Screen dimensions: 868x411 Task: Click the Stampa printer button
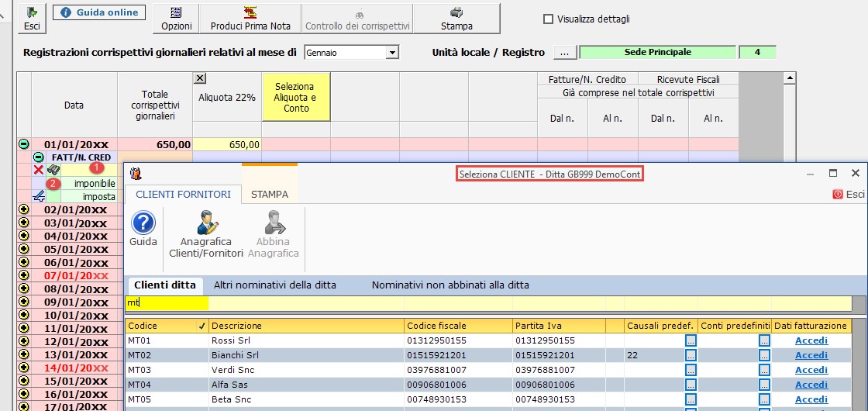tap(456, 19)
